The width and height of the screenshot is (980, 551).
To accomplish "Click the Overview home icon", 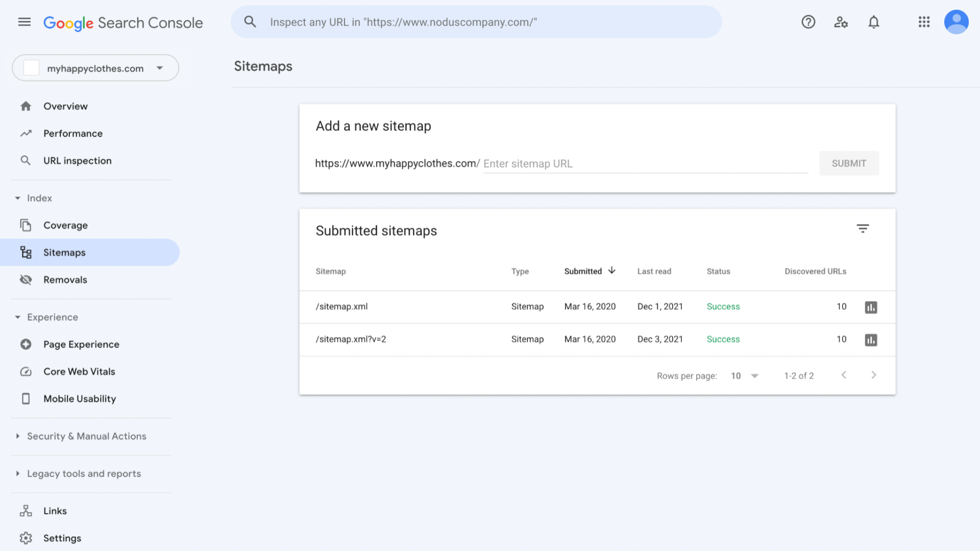I will pyautogui.click(x=26, y=106).
